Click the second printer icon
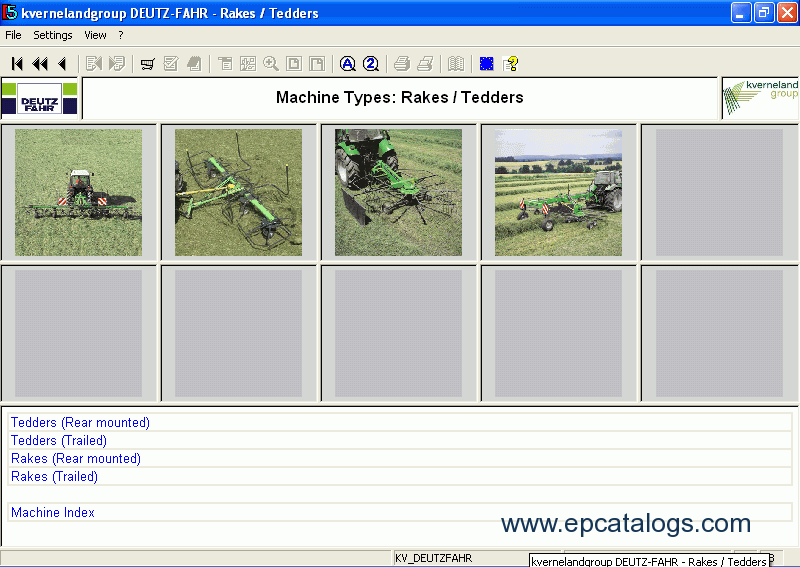 pyautogui.click(x=425, y=64)
